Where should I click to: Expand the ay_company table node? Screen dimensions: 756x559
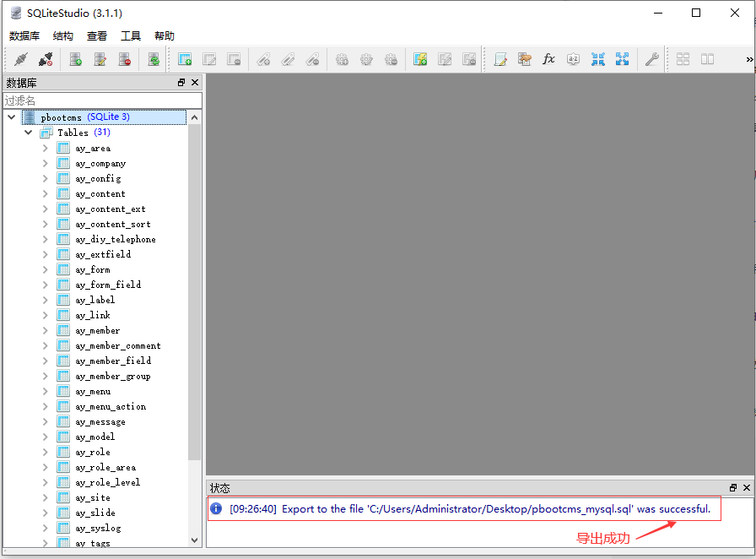pyautogui.click(x=46, y=163)
